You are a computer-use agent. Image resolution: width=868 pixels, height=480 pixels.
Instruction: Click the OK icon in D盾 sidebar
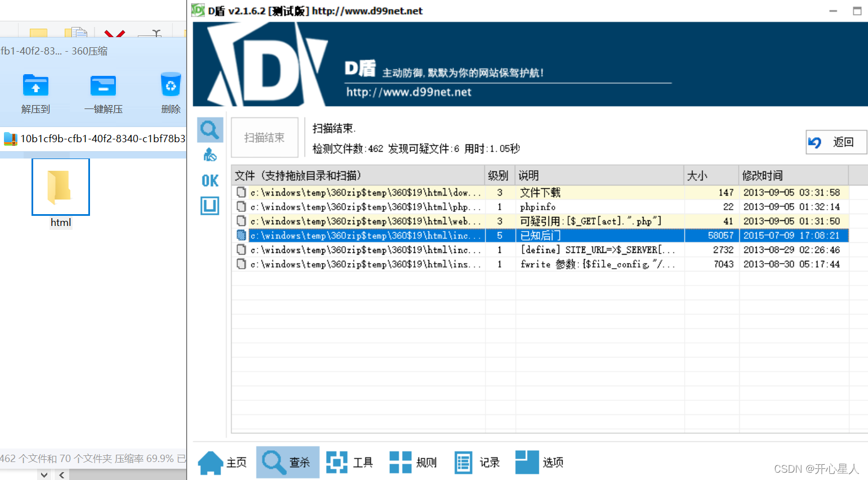[x=210, y=180]
